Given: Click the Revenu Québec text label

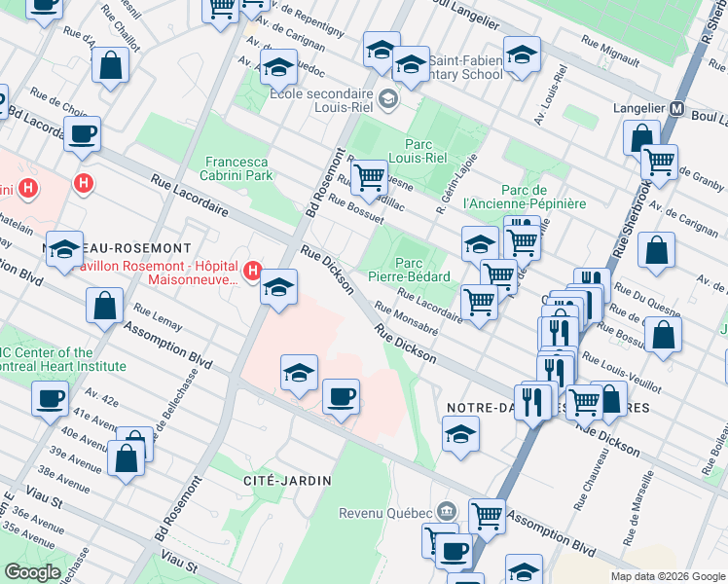Looking at the screenshot, I should pos(385,513).
